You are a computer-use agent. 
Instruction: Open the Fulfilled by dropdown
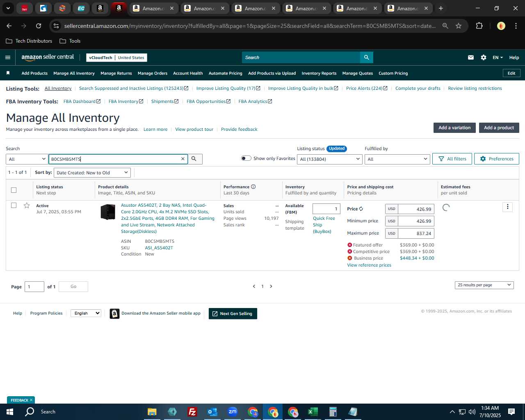397,159
